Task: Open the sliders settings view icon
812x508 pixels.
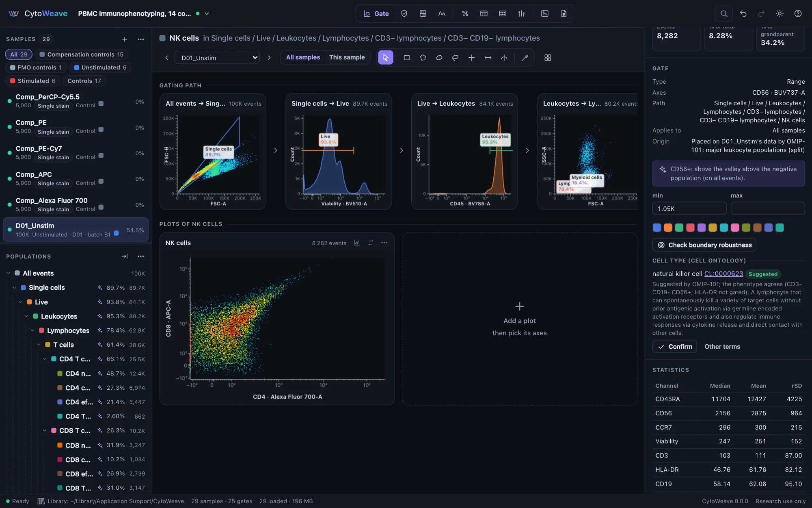Action: coord(521,13)
